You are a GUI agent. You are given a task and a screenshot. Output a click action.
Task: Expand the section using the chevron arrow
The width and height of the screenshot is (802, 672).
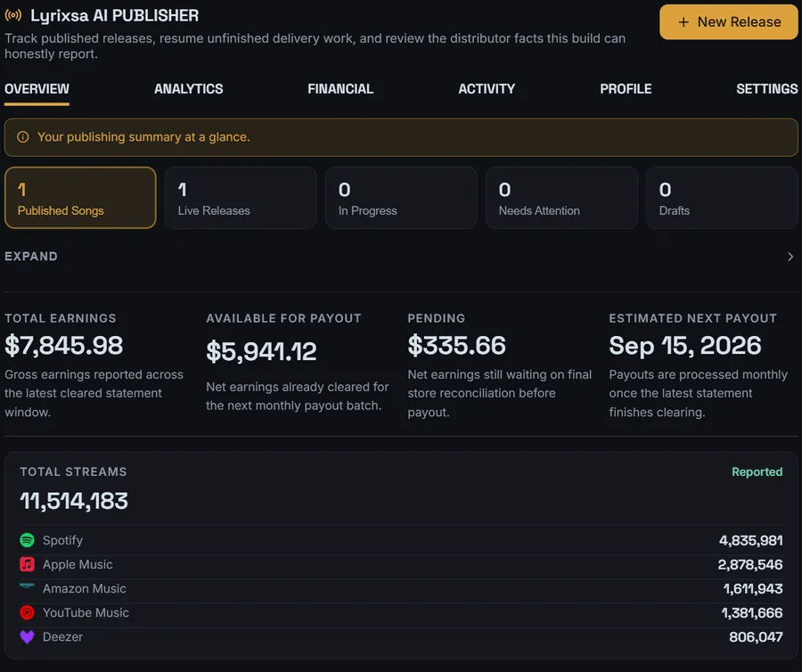[x=790, y=257]
